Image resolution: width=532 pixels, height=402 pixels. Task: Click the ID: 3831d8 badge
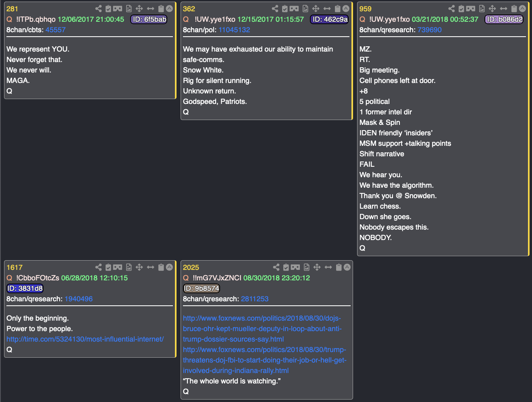(25, 288)
